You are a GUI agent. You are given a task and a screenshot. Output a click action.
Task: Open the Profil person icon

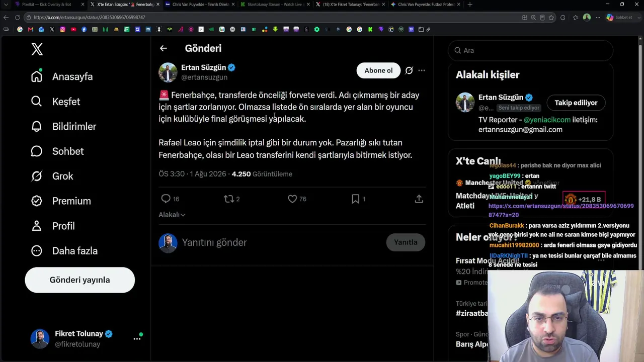click(x=37, y=226)
